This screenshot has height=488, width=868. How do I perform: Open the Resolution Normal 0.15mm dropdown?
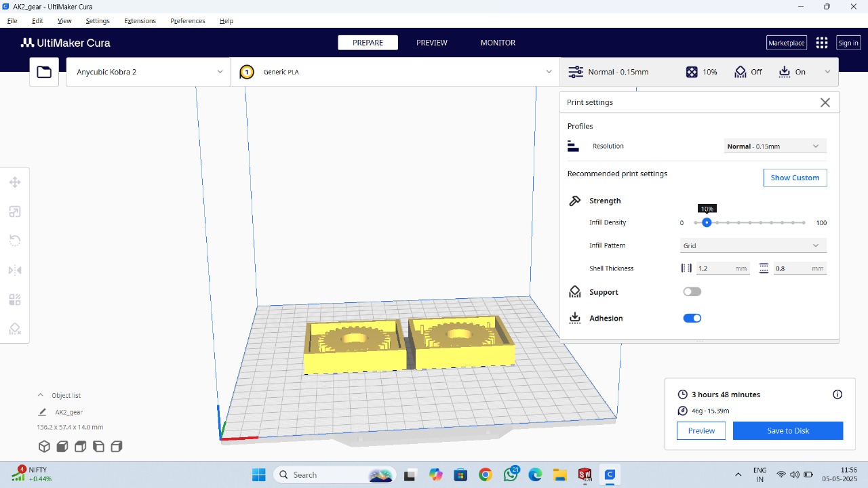[x=775, y=146]
